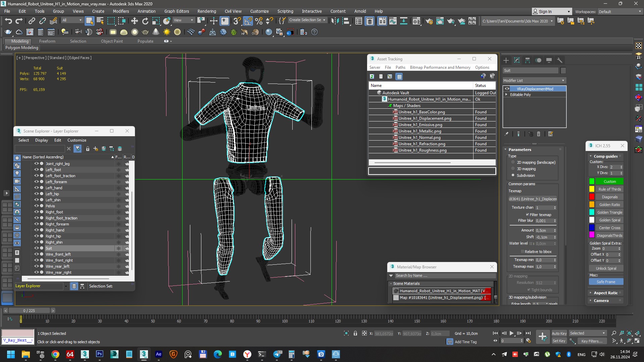Viewport: 644px width, 362px height.
Task: Switch to Freeform ribbon tab
Action: (x=47, y=41)
